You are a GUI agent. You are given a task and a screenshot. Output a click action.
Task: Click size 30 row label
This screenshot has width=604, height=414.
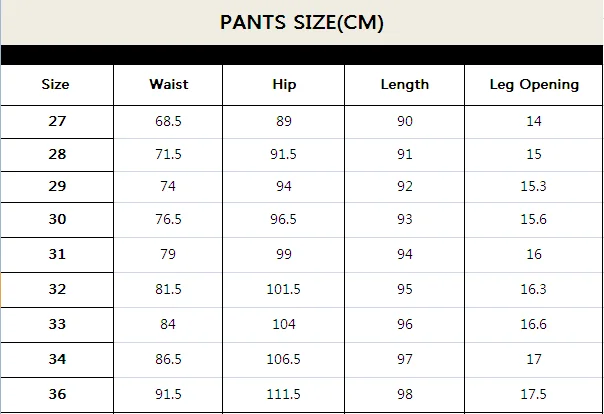point(57,219)
